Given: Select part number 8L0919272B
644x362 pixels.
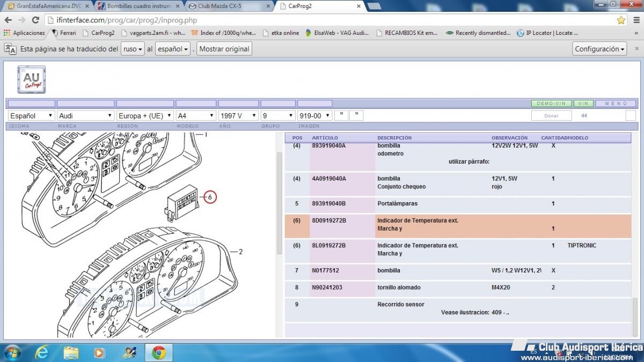Looking at the screenshot, I should point(329,245).
